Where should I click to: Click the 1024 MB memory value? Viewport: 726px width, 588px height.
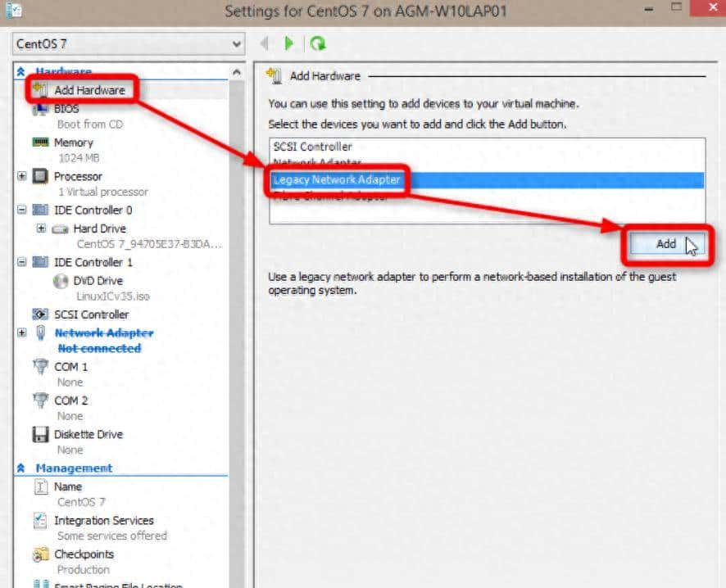79,158
